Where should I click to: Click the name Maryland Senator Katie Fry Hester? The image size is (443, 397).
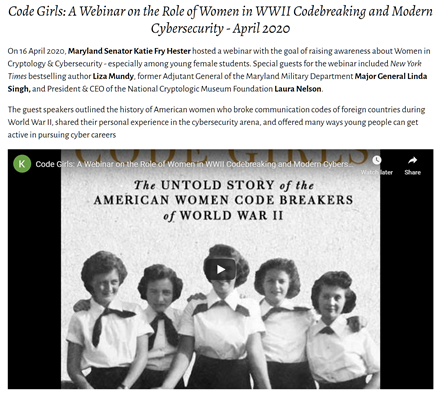click(129, 51)
